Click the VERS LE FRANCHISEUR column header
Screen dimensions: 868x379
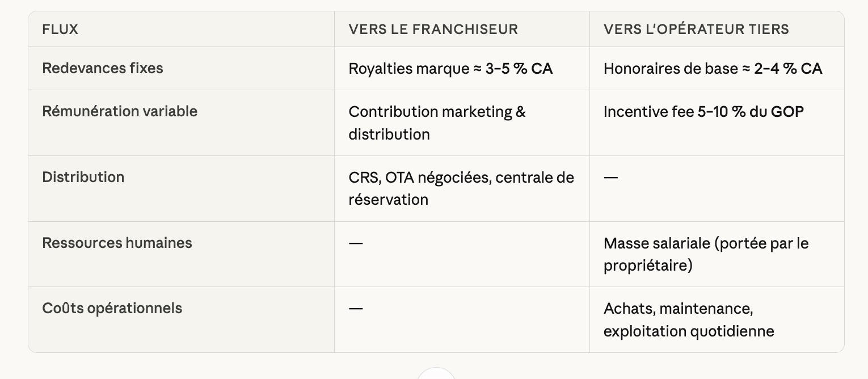tap(433, 30)
